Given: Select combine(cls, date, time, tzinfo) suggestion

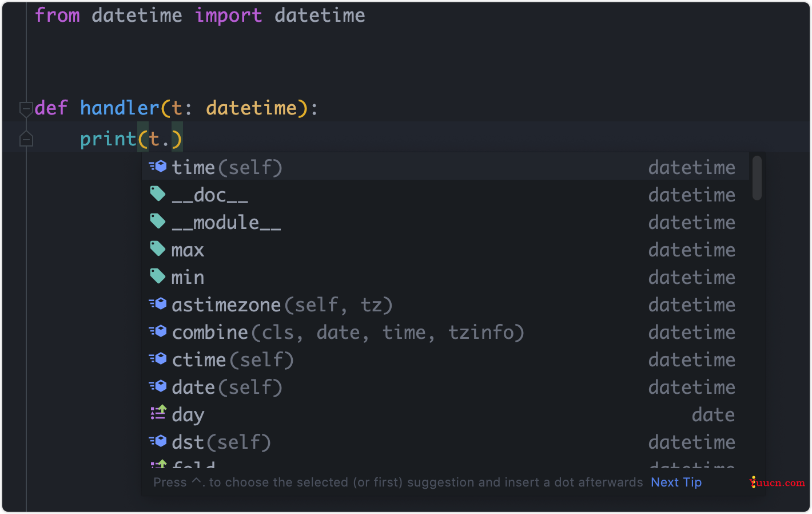Looking at the screenshot, I should point(445,332).
